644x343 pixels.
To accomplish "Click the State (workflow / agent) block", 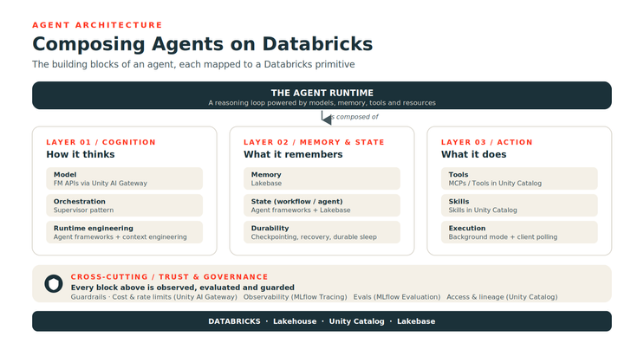I will coord(322,205).
